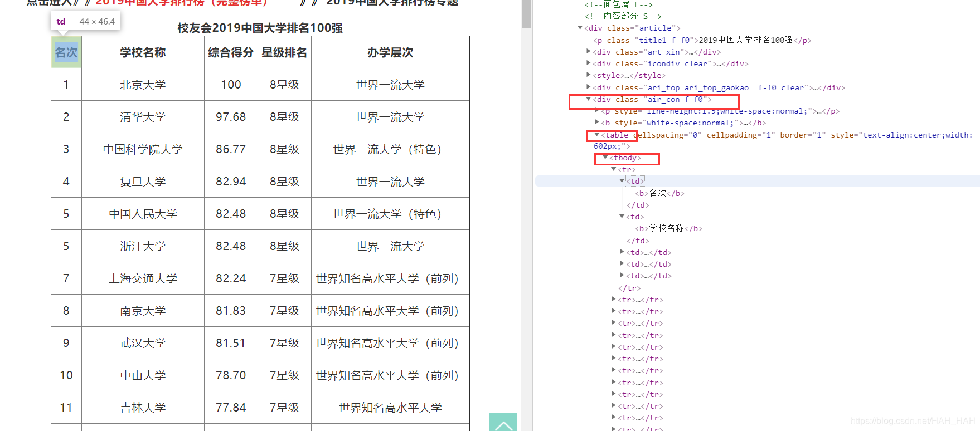Collapse the div class="air_con f-f0" node

[x=589, y=99]
